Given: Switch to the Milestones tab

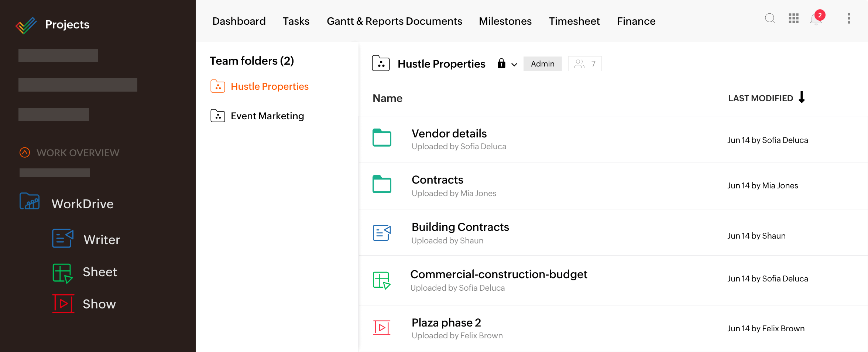Looking at the screenshot, I should click(x=505, y=21).
